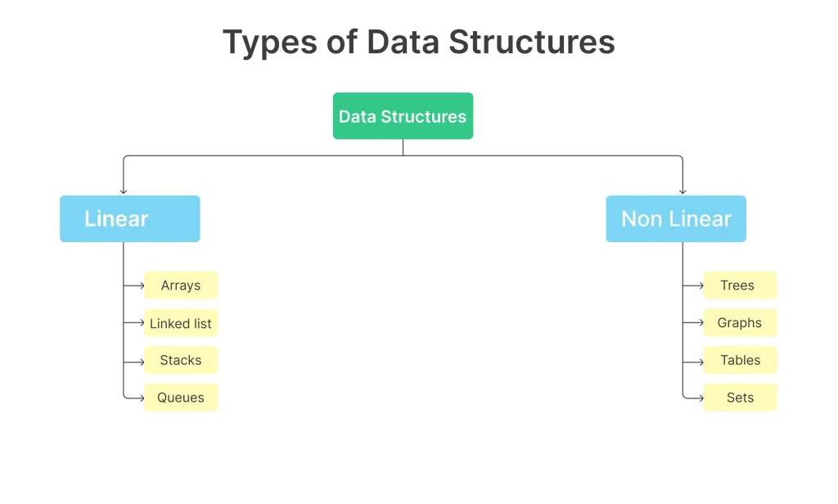Select the green Data Structures root node
This screenshot has height=504, width=838.
click(x=403, y=116)
